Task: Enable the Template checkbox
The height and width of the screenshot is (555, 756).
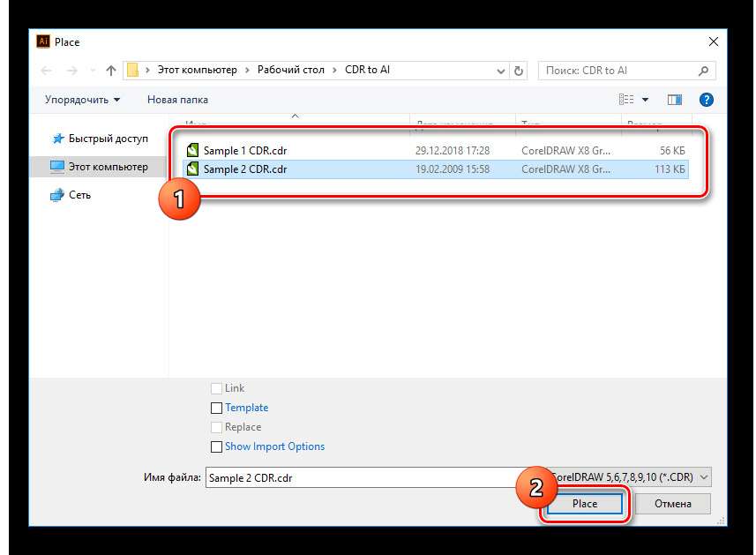Action: (216, 408)
